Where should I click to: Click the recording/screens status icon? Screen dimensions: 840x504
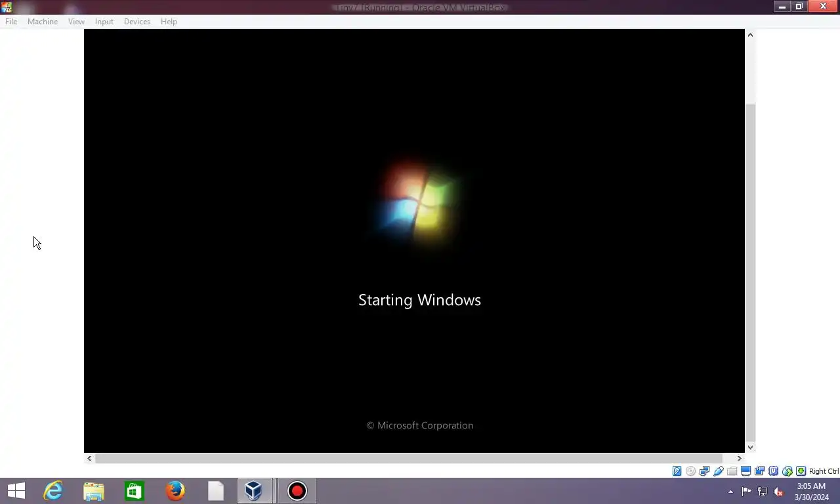point(759,471)
